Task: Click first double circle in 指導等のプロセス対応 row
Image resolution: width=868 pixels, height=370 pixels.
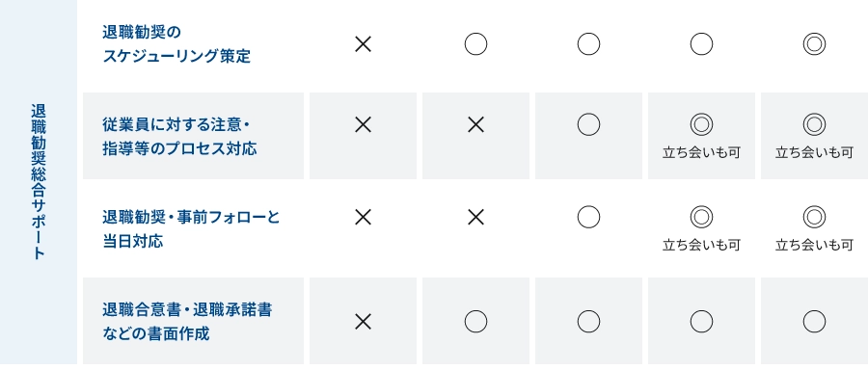Action: (x=701, y=124)
